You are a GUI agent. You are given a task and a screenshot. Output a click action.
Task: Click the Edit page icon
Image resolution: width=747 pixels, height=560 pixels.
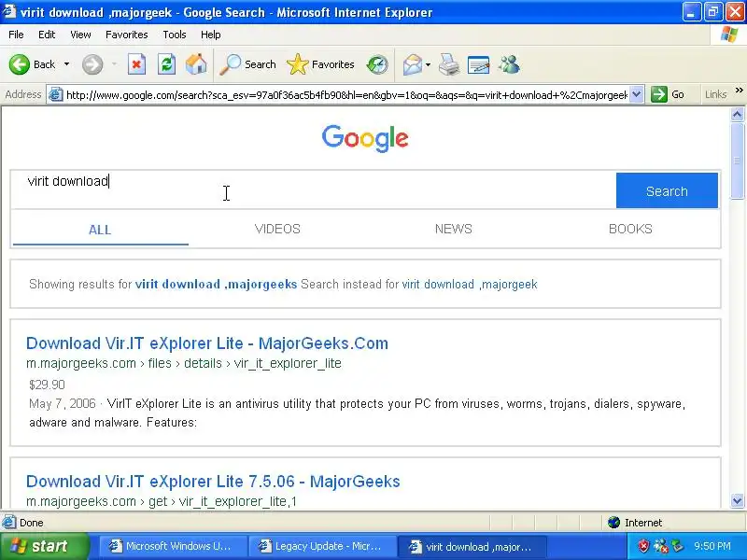[x=479, y=64]
